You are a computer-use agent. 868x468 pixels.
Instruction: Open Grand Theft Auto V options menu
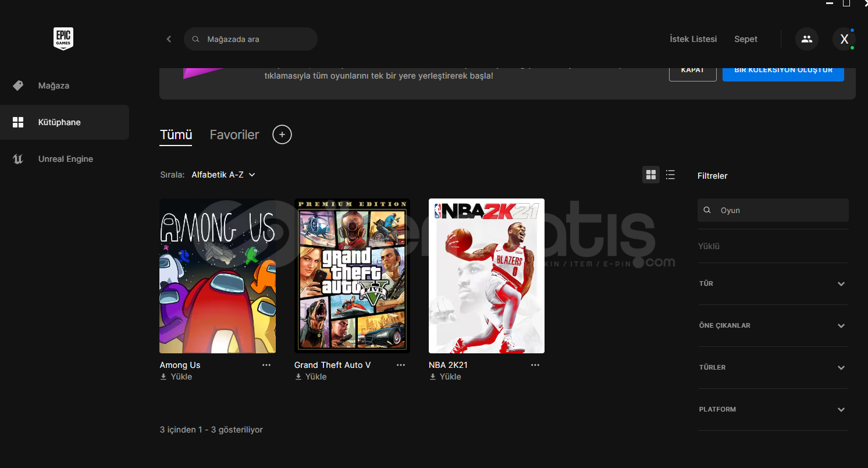click(x=401, y=365)
